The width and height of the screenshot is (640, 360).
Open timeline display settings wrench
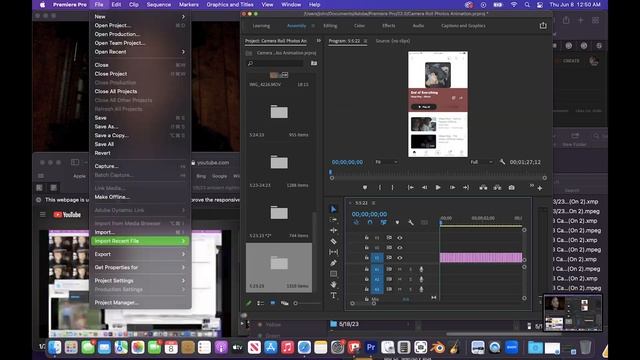(x=411, y=222)
